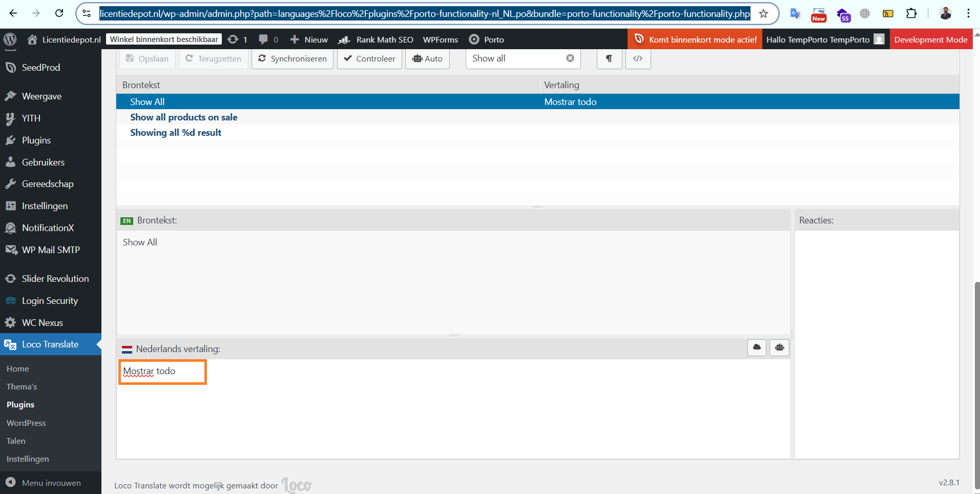This screenshot has width=980, height=494.
Task: Toggle invisible characters pilcrow button
Action: [609, 58]
